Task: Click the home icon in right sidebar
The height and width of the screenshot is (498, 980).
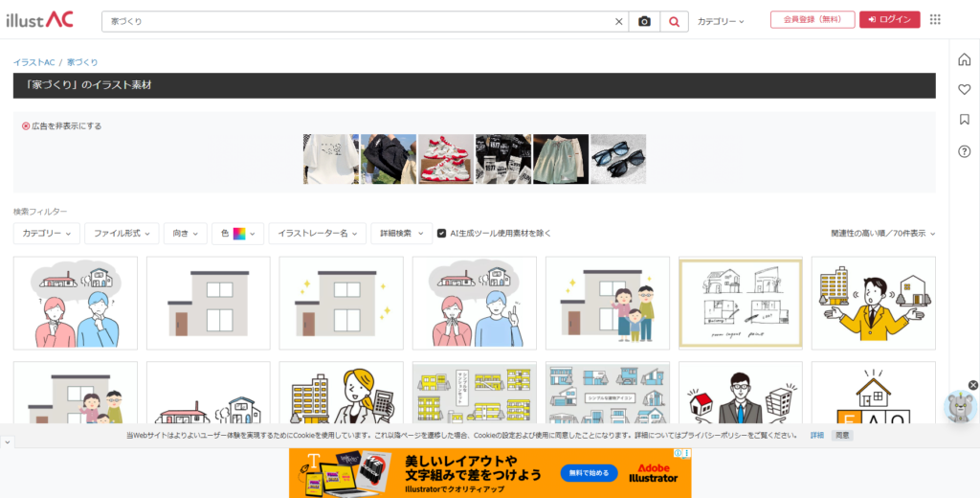Action: (x=964, y=60)
